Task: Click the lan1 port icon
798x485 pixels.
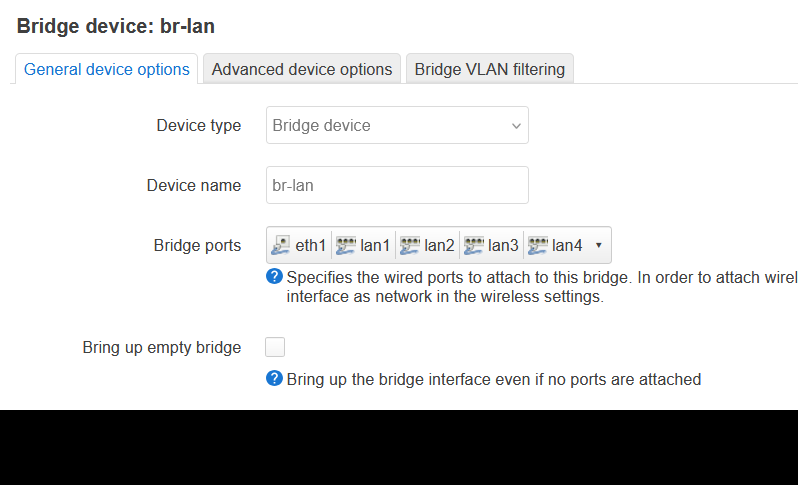Action: 346,245
